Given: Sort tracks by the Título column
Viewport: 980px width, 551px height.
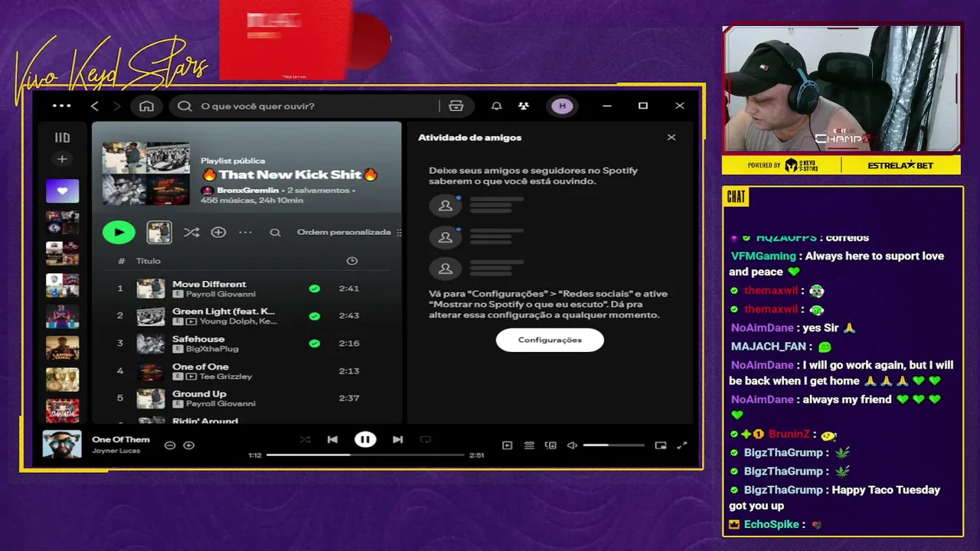Looking at the screenshot, I should (148, 261).
